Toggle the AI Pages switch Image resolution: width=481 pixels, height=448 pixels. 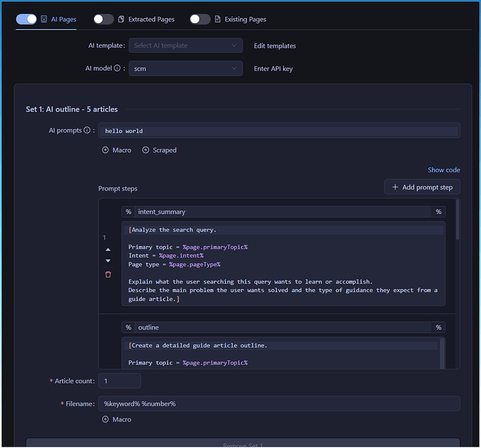26,20
